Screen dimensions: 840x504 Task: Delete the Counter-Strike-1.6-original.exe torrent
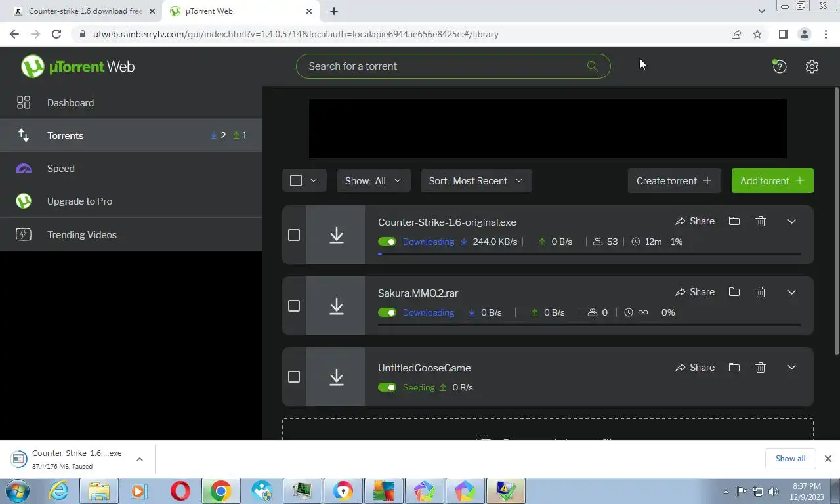pyautogui.click(x=761, y=221)
